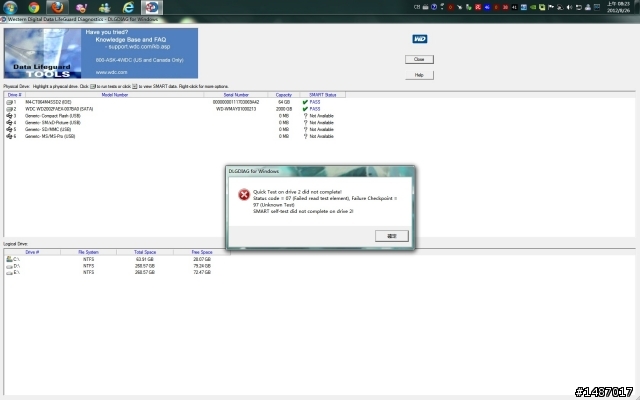Click the view SMART data icon in instructions
The image size is (640, 400).
tap(135, 87)
